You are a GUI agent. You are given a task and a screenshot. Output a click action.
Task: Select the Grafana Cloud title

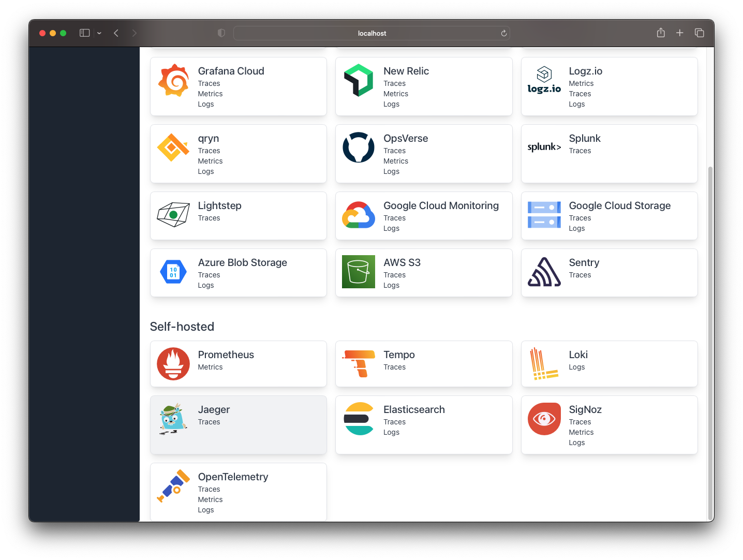click(x=231, y=71)
